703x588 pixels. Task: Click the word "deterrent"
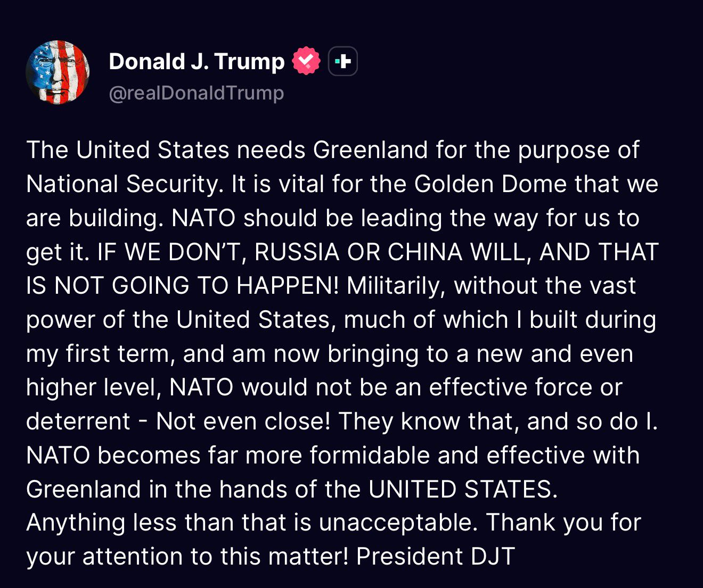pos(78,422)
